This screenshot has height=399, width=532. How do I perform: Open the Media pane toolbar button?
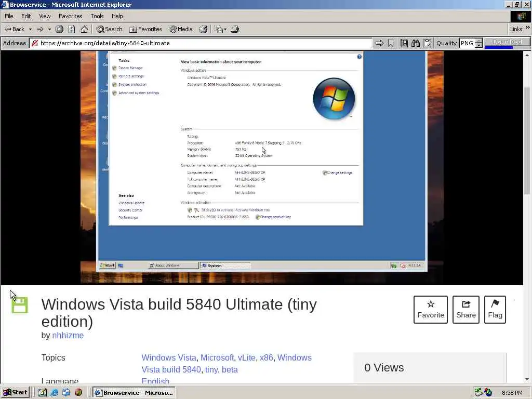pyautogui.click(x=181, y=29)
